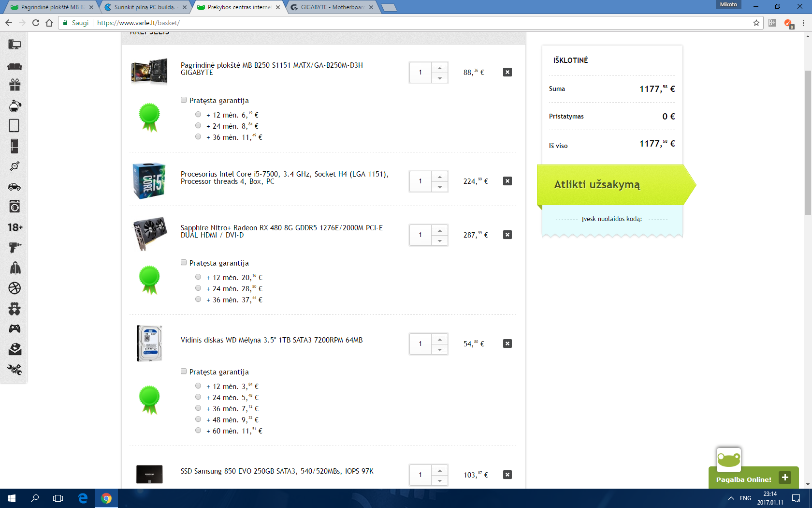The width and height of the screenshot is (812, 508).
Task: Open the furniture sofa category icon
Action: point(14,66)
